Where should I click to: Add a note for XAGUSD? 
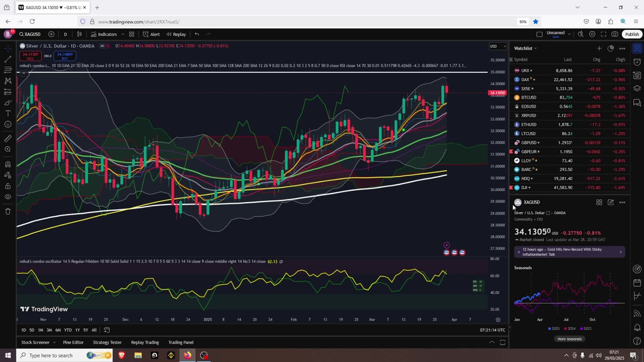[610, 203]
